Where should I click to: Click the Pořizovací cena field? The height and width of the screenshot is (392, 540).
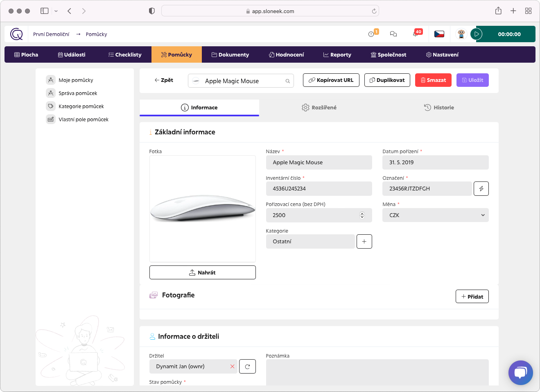tap(319, 215)
